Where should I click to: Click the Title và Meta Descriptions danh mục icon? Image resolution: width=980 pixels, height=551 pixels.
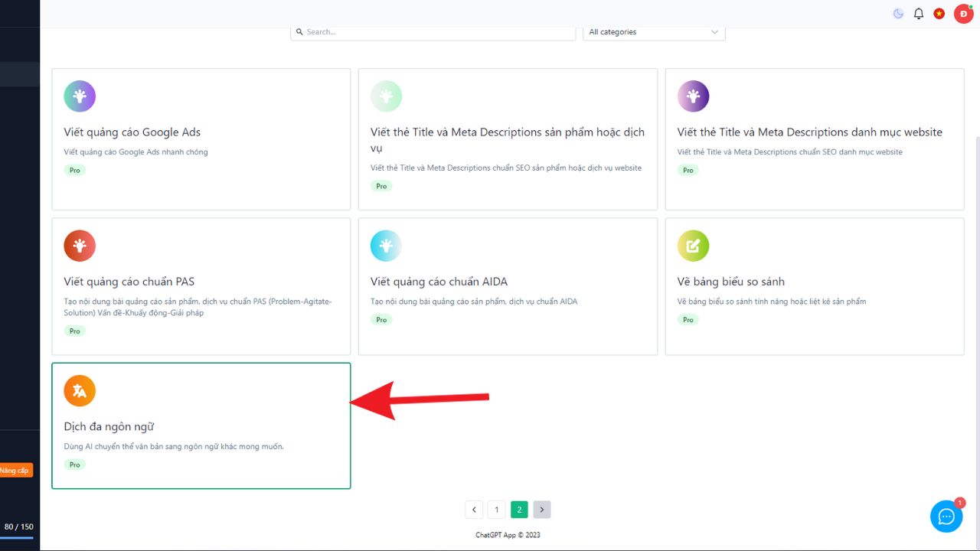tap(694, 96)
